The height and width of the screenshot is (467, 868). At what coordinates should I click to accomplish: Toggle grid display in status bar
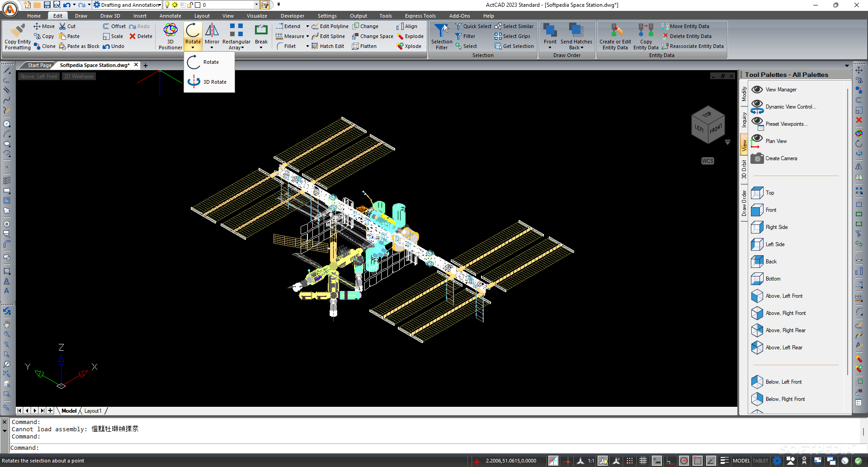click(643, 461)
